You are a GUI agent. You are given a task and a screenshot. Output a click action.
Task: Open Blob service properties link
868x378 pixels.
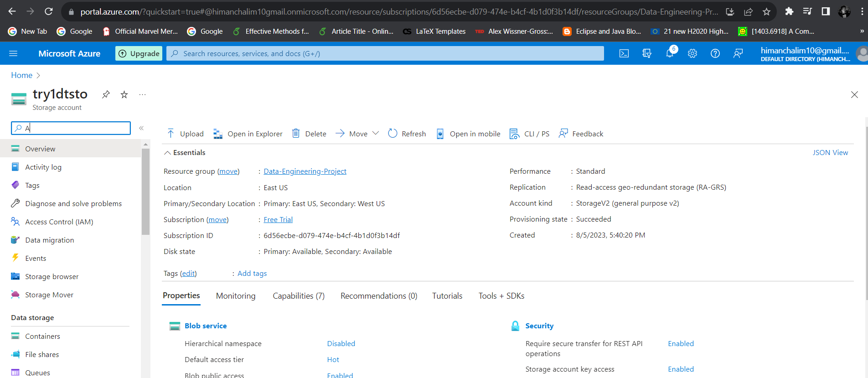(x=206, y=326)
